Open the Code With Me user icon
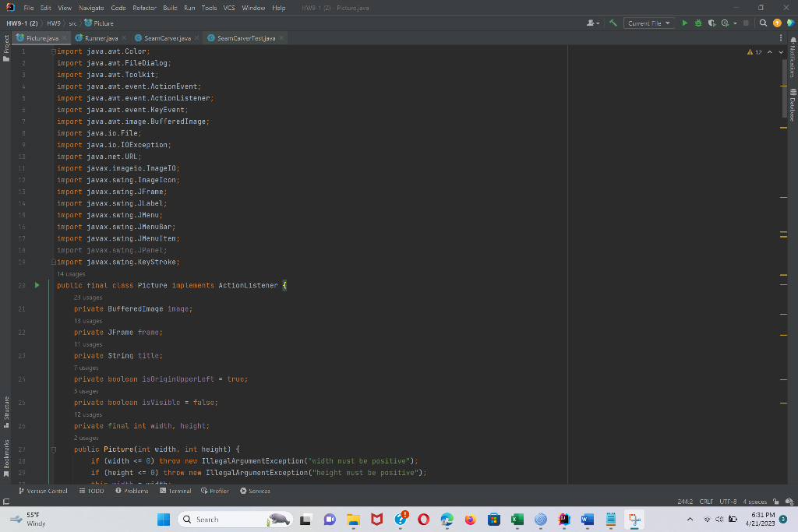 (x=591, y=23)
